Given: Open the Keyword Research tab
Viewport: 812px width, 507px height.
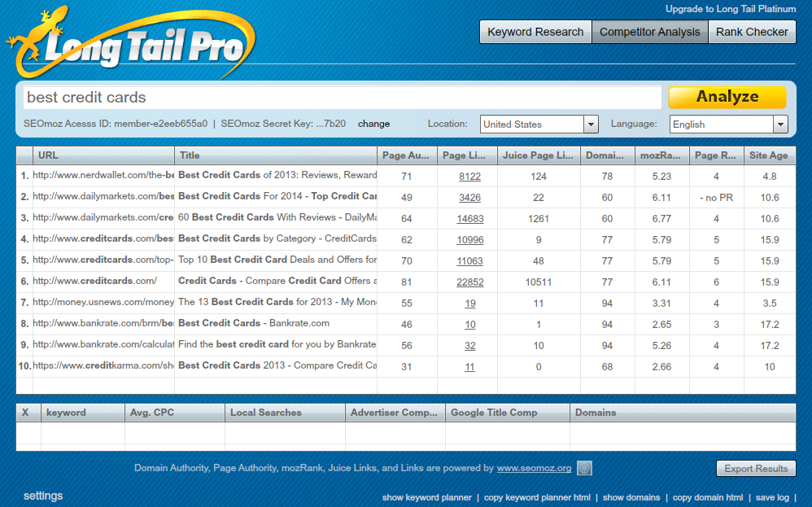Looking at the screenshot, I should (x=535, y=32).
